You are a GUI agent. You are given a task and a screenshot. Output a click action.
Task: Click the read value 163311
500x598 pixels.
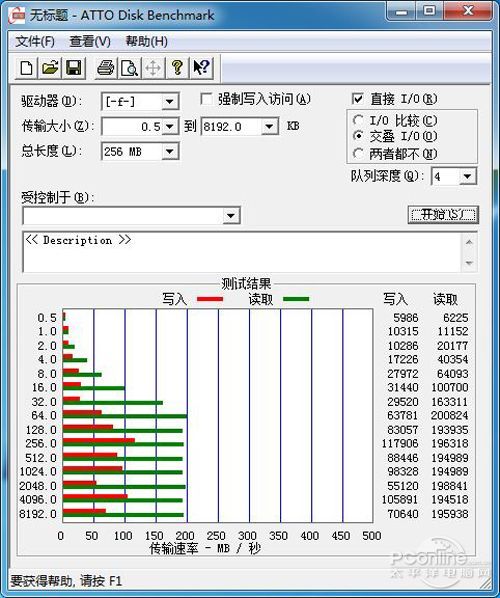[449, 401]
